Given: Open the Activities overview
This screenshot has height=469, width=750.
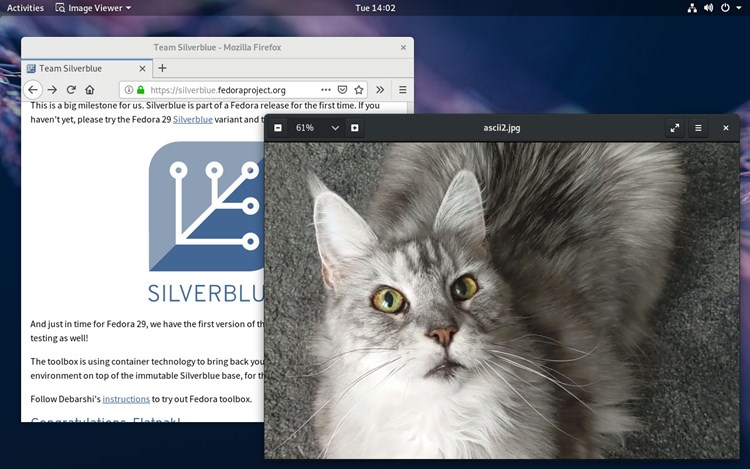Looking at the screenshot, I should (x=25, y=8).
